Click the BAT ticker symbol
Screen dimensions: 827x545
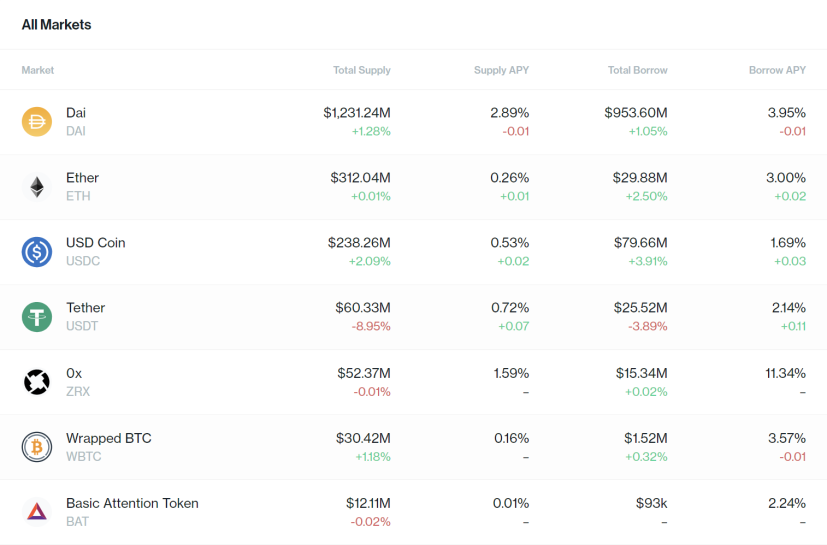coord(77,521)
